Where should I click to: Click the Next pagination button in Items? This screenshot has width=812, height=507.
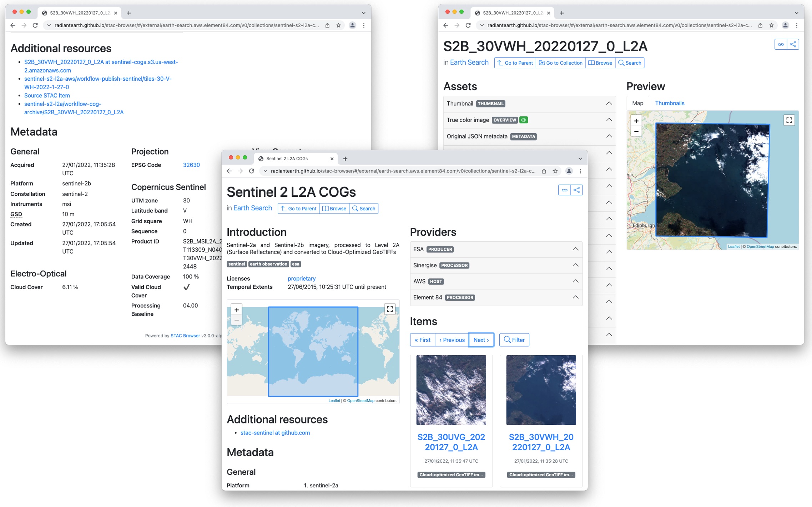pyautogui.click(x=480, y=340)
